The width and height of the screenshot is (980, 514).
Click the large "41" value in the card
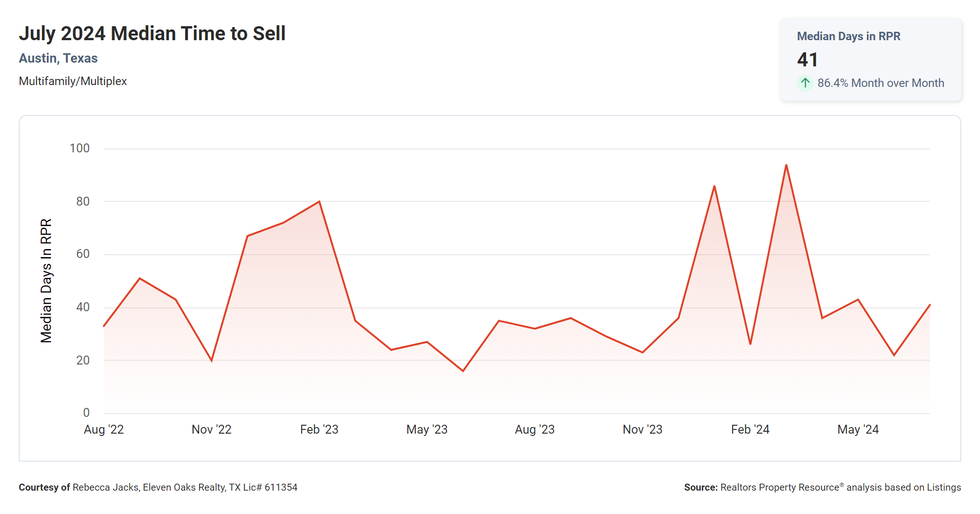(807, 60)
